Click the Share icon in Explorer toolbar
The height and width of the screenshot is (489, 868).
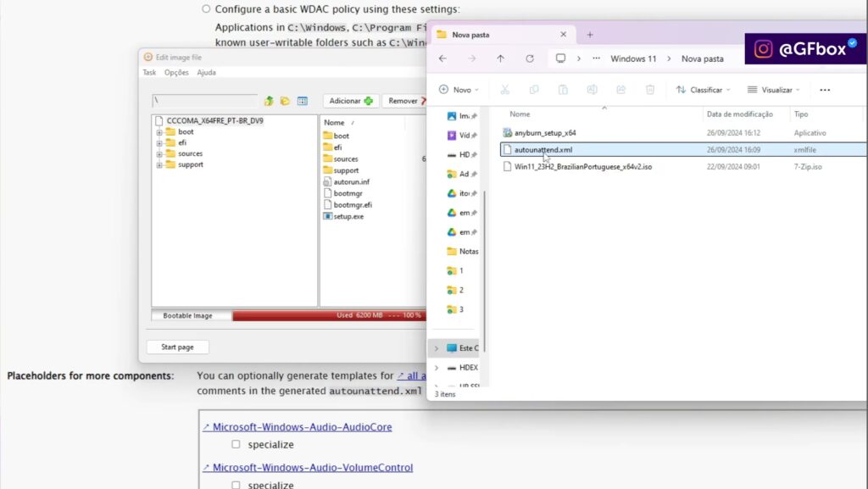click(x=621, y=90)
